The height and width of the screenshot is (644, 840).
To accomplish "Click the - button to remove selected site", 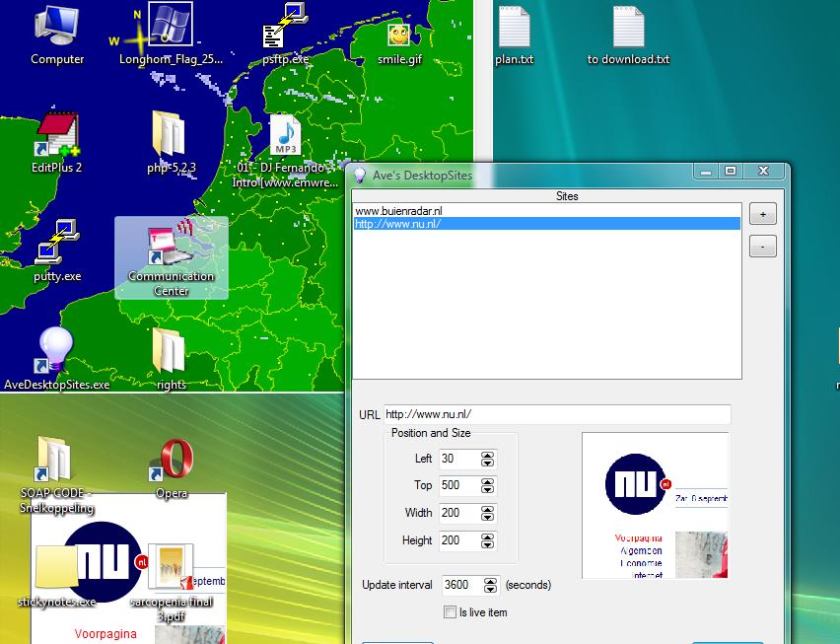I will tap(762, 246).
